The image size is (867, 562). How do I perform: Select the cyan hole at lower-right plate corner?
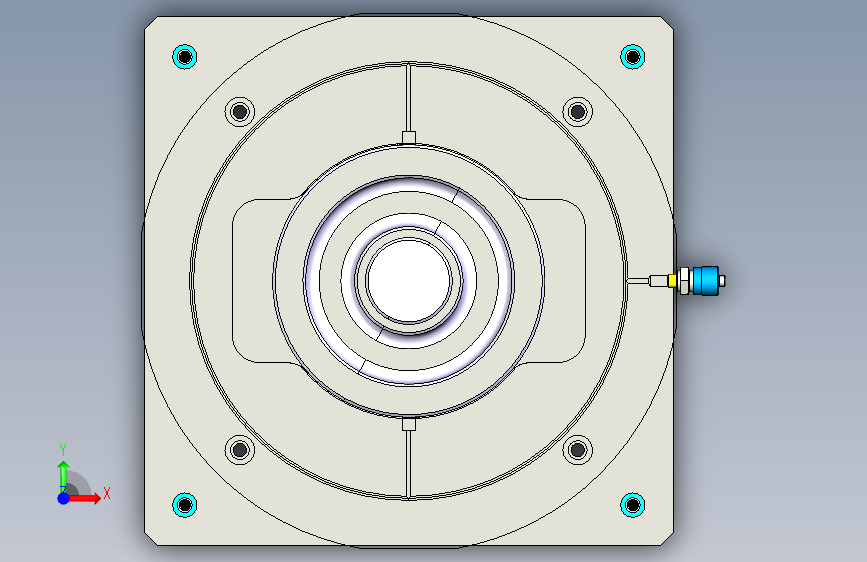[633, 504]
